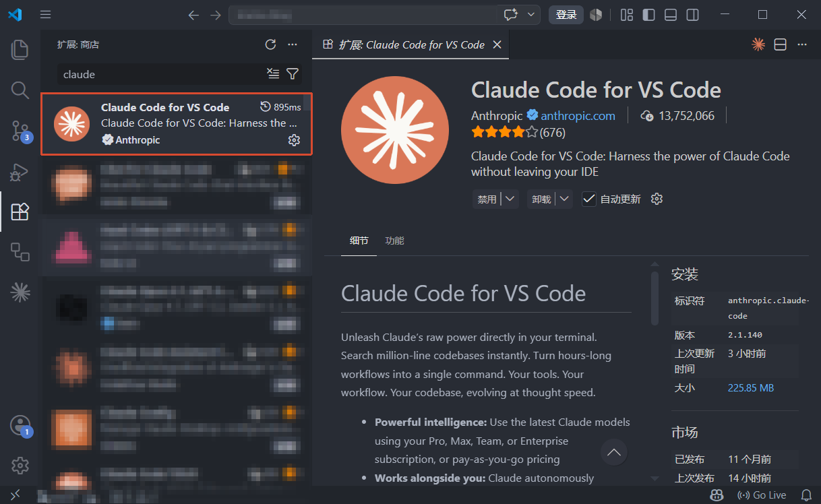Open the Accounts menu icon
Image resolution: width=821 pixels, height=504 pixels.
(x=20, y=425)
